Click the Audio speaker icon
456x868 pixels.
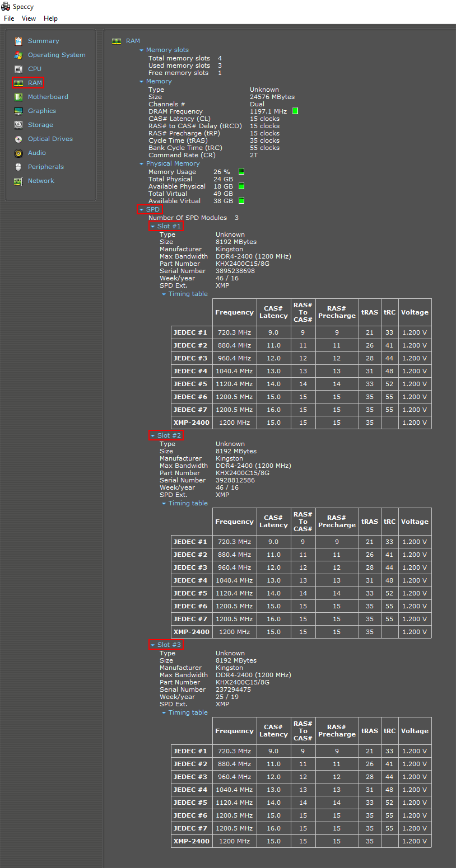pyautogui.click(x=18, y=153)
